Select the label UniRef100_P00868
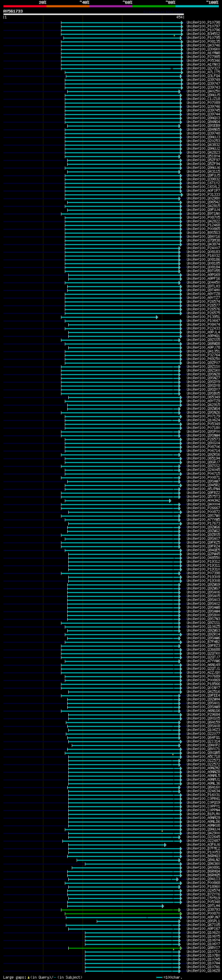Screen dimensions: 222x980 203,883
